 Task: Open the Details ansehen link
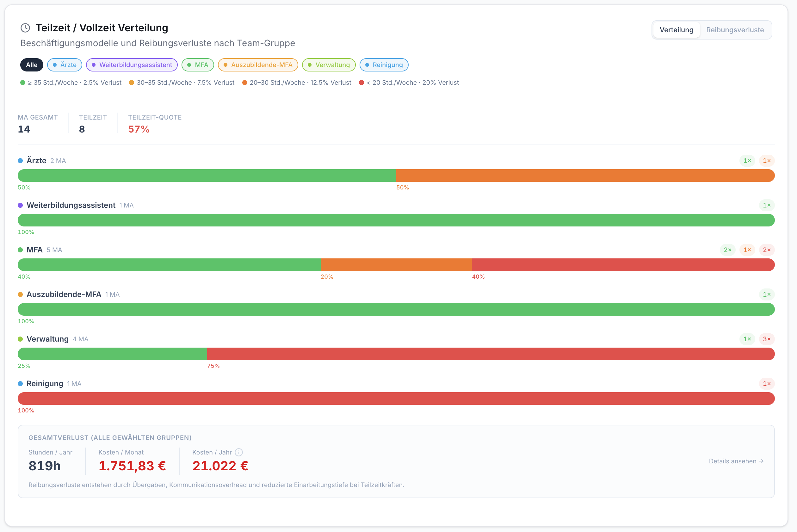736,461
